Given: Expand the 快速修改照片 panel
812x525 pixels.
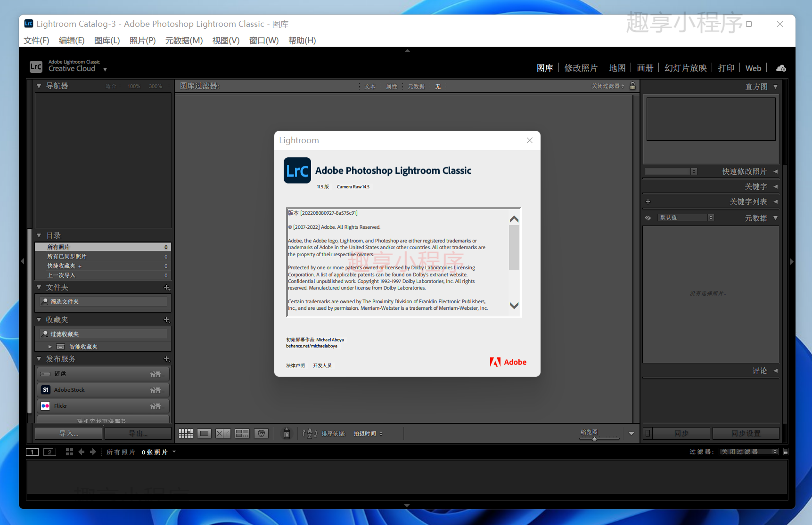Looking at the screenshot, I should click(775, 171).
